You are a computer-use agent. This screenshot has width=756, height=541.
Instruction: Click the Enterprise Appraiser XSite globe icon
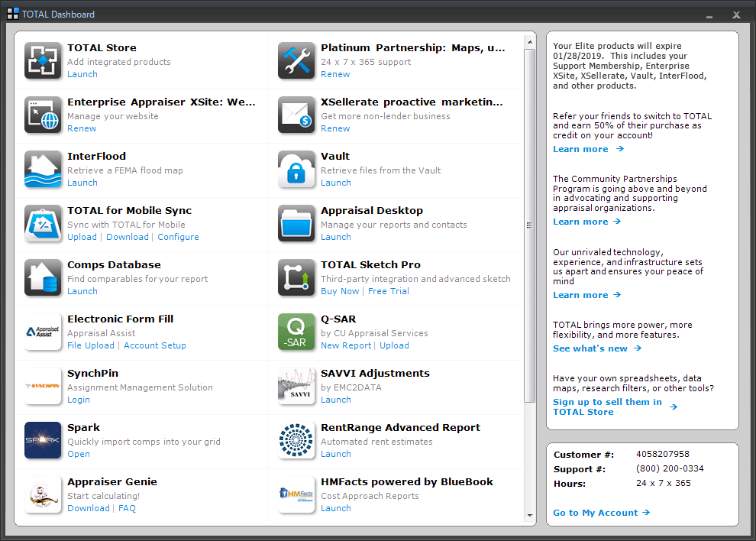click(x=43, y=115)
